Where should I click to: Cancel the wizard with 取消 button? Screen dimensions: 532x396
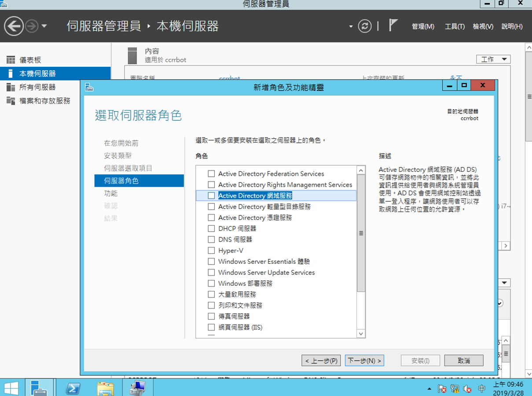coord(464,361)
